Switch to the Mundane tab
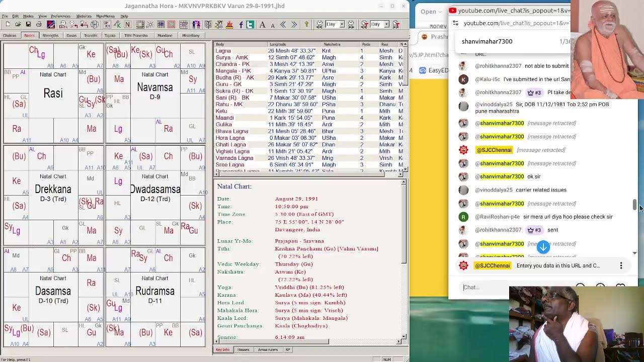 point(165,36)
